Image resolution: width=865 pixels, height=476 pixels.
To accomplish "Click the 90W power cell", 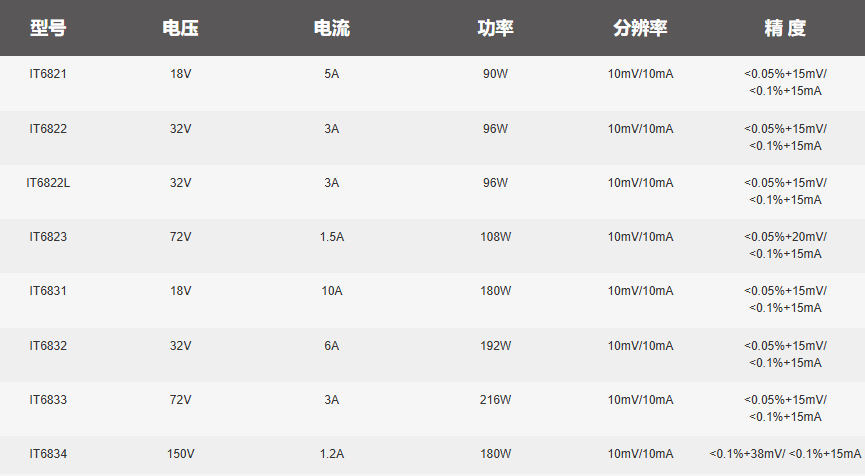I will [495, 74].
